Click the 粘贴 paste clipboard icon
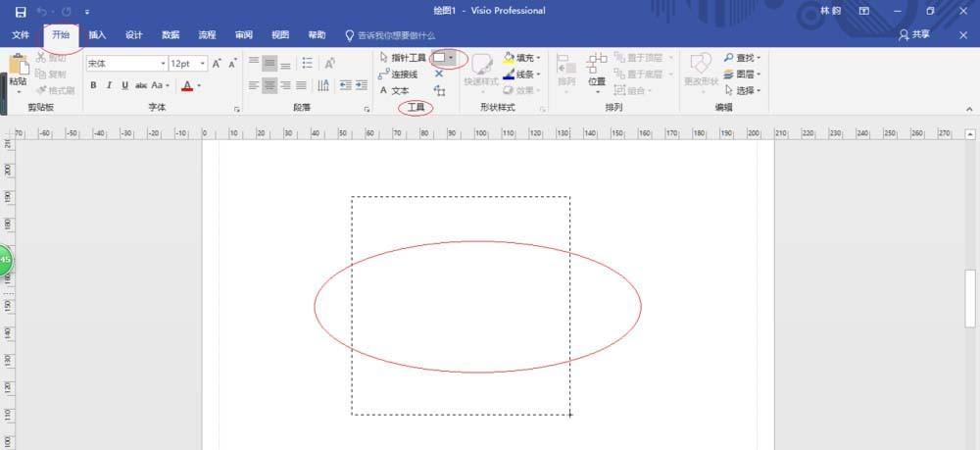980x450 pixels. tap(19, 65)
